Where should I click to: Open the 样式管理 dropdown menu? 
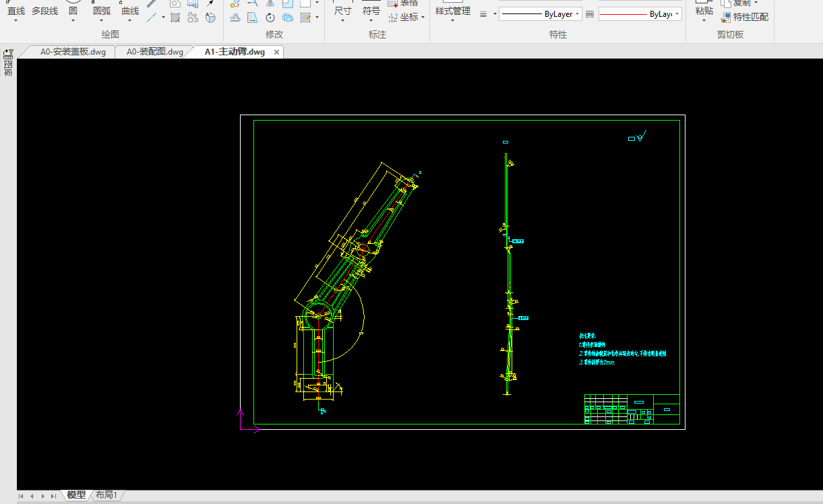[452, 20]
